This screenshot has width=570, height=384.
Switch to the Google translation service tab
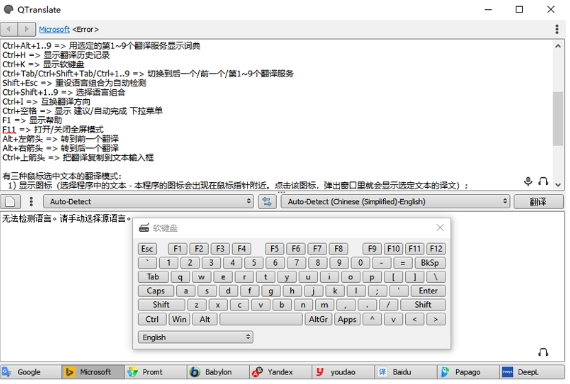[x=31, y=372]
